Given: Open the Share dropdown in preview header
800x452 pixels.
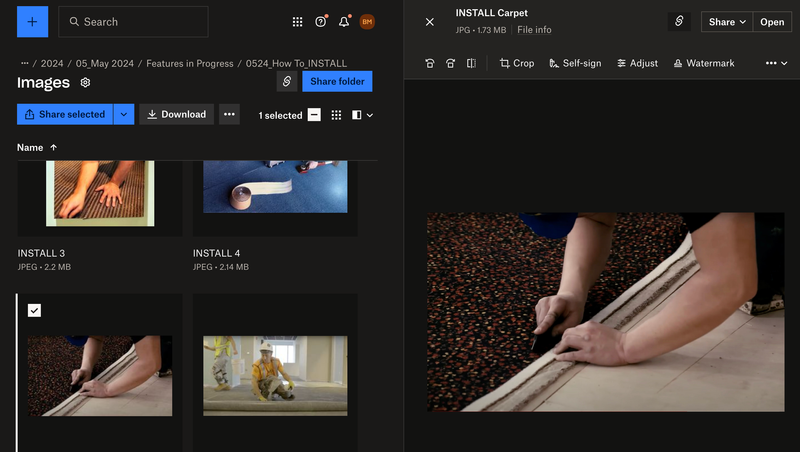Looking at the screenshot, I should (x=727, y=22).
